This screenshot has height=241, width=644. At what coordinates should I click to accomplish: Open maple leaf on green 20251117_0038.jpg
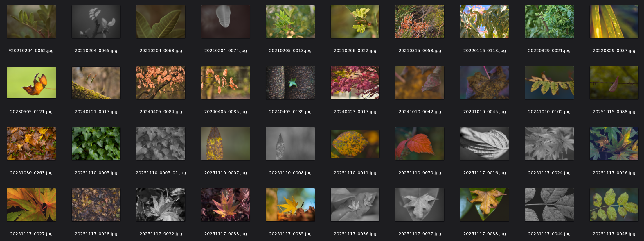click(x=484, y=205)
